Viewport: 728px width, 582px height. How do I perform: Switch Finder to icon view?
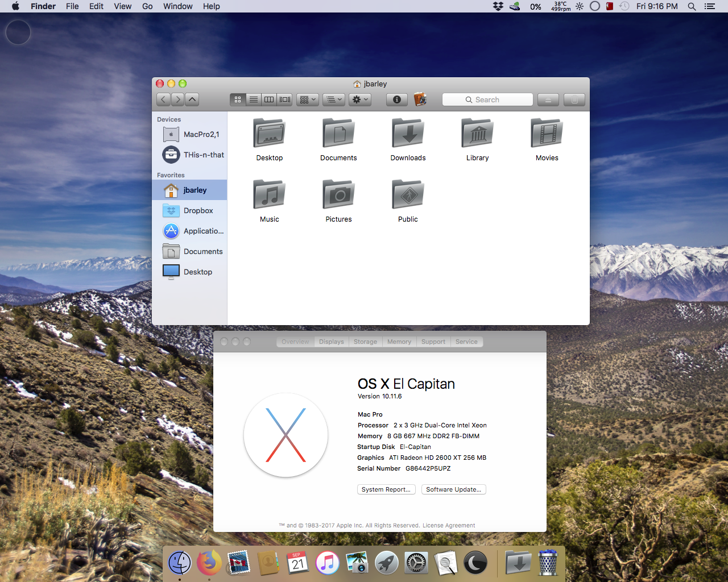[x=238, y=99]
